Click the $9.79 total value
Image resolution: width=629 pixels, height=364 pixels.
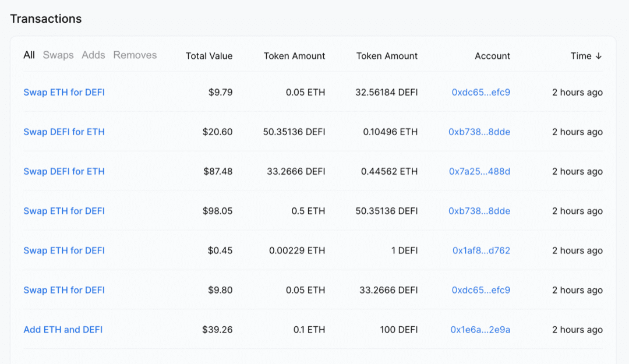pos(220,92)
